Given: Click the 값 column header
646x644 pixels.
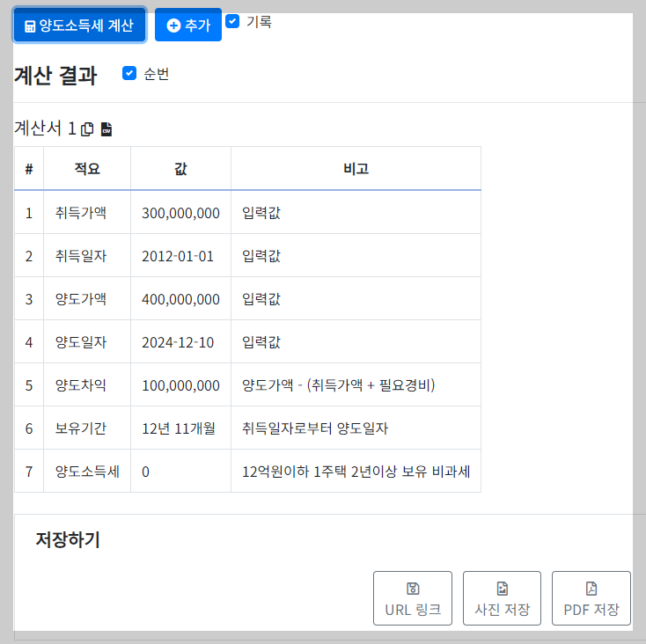Looking at the screenshot, I should tap(180, 168).
